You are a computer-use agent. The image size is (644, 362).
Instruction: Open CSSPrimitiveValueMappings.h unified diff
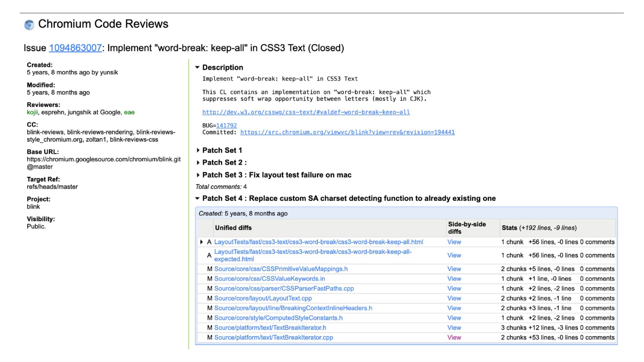(x=281, y=269)
